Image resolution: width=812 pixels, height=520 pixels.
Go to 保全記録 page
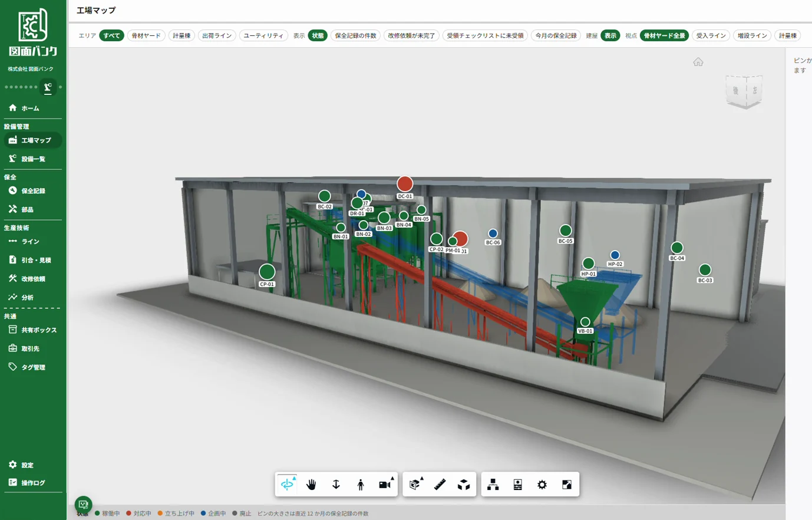(x=33, y=191)
